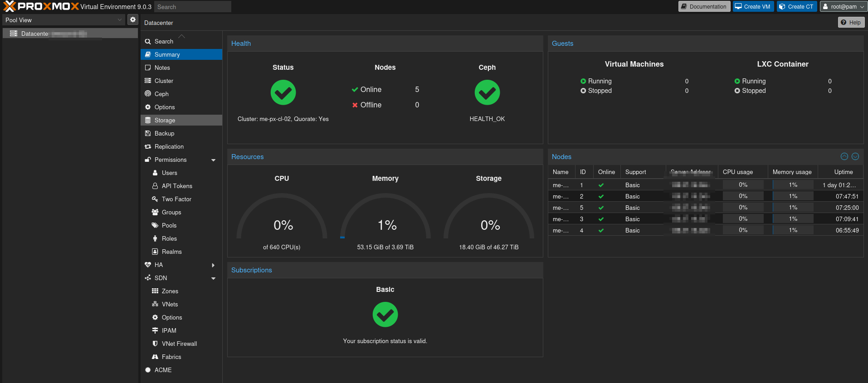Open the root@pam user menu
Image resolution: width=868 pixels, height=383 pixels.
pos(844,6)
